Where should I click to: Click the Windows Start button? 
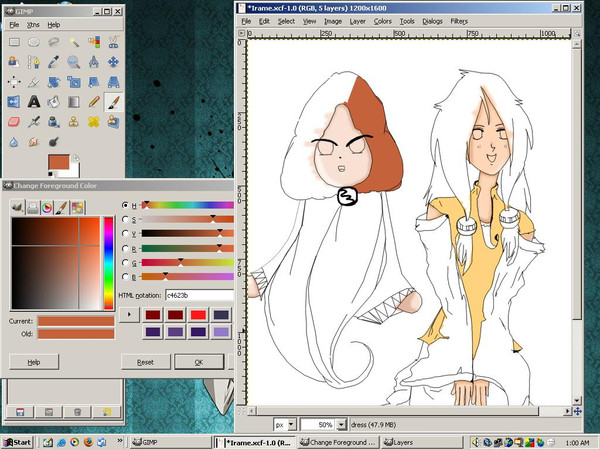click(x=18, y=442)
